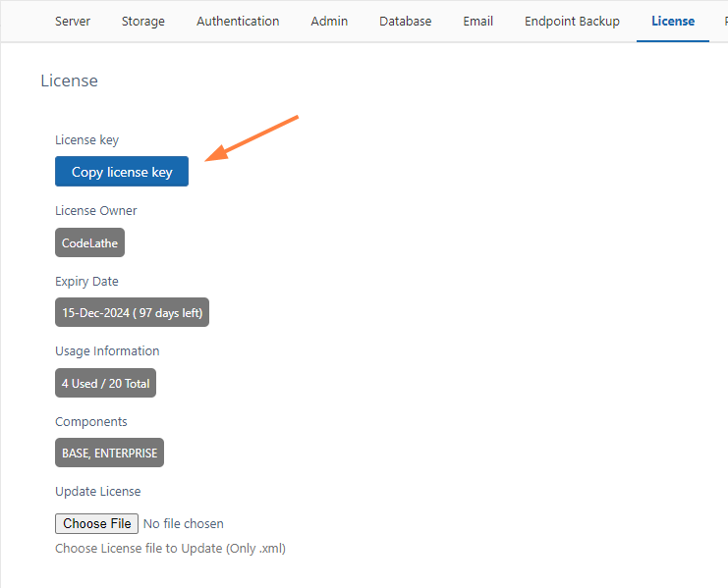Click the 'Update License' label
The height and width of the screenshot is (588, 728).
point(97,491)
